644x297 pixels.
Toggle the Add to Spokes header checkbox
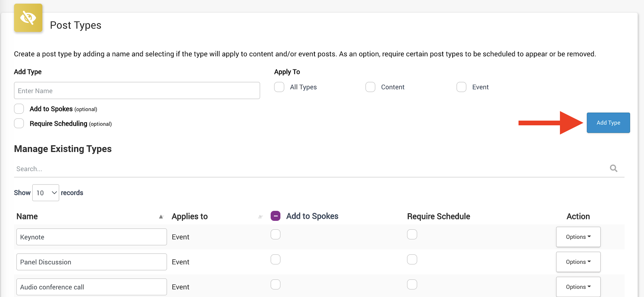275,216
